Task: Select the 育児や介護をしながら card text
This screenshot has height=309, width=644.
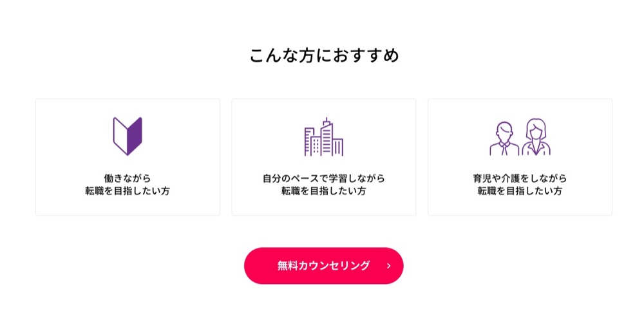Action: 520,178
